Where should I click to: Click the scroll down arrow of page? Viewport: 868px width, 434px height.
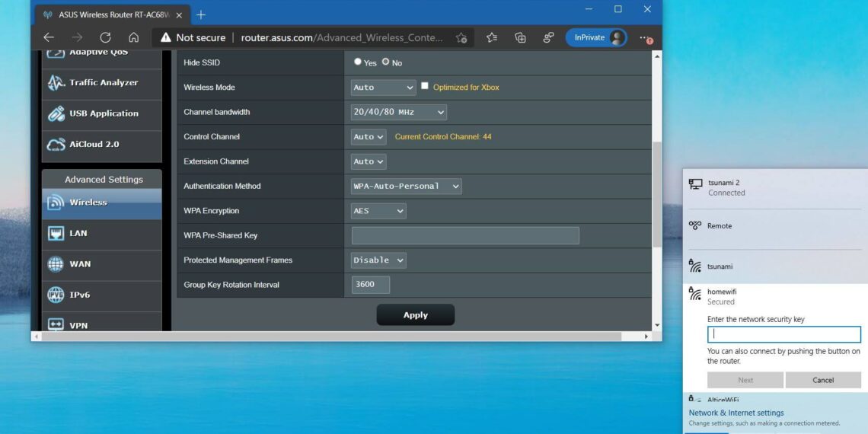(x=657, y=326)
